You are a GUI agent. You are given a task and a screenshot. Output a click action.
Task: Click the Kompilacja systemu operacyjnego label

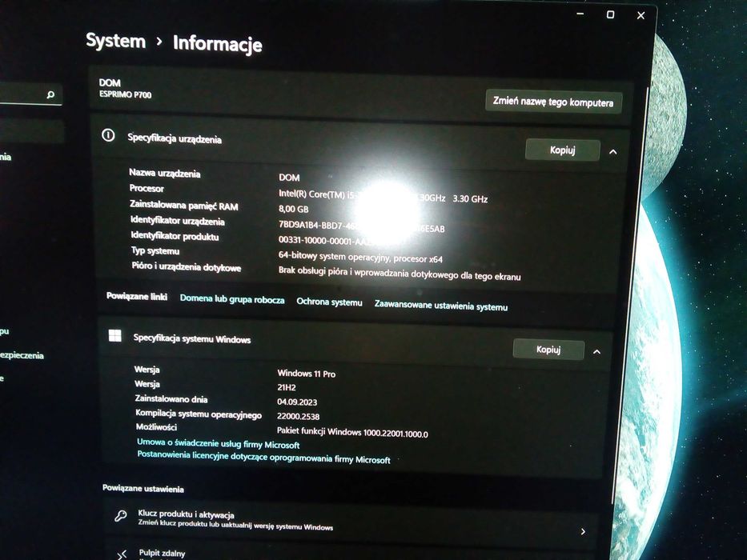(x=199, y=414)
